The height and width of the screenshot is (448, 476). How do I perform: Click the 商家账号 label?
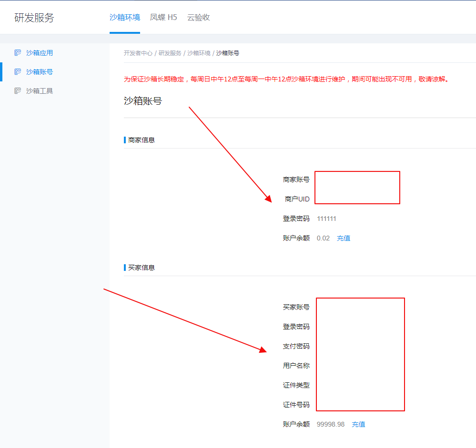pos(296,179)
